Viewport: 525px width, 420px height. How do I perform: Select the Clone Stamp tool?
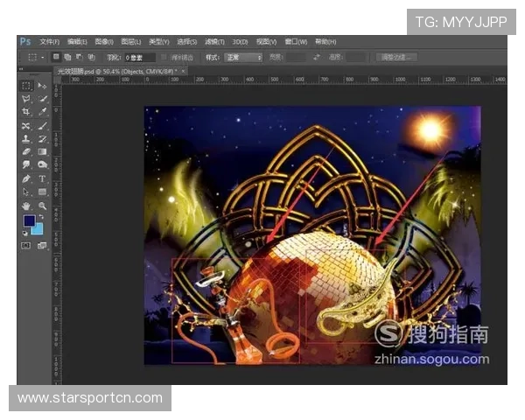point(26,138)
